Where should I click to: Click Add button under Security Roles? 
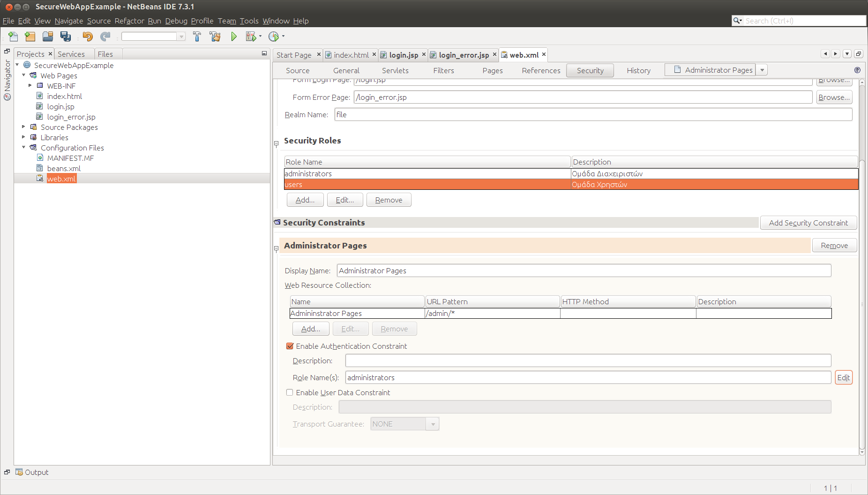point(305,200)
